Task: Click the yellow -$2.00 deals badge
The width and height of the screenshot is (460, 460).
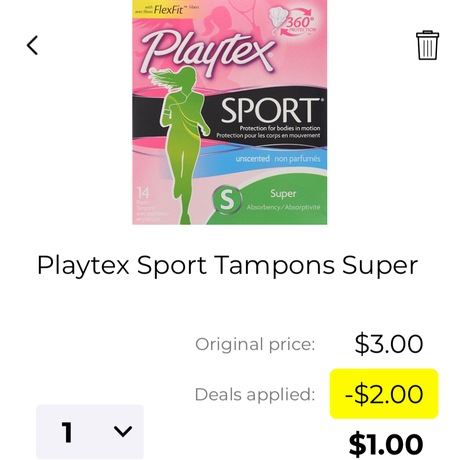Action: click(384, 394)
